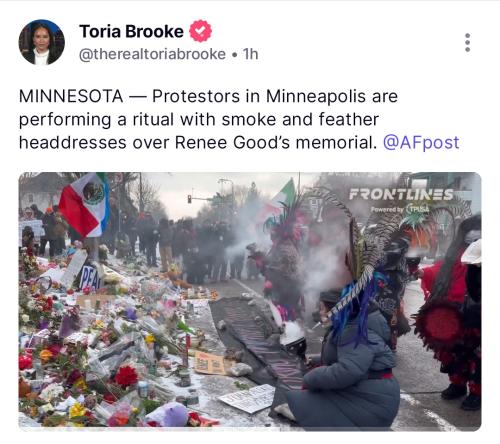Image resolution: width=500 pixels, height=444 pixels.
Task: Click the blue PEACE sign in memorial
Action: coord(90,278)
